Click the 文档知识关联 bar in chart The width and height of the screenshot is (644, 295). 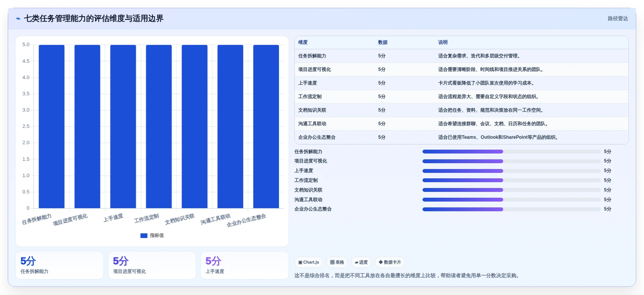(195, 126)
